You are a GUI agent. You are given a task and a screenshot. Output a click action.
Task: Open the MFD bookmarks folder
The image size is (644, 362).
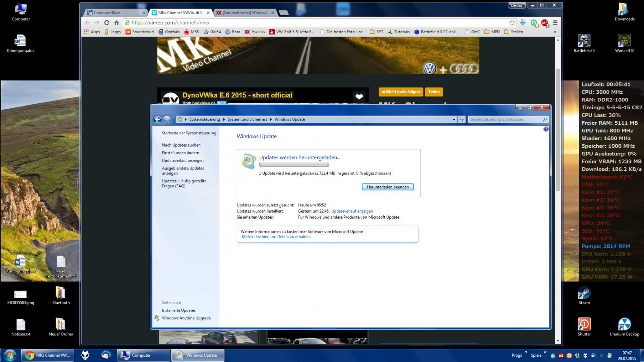coord(492,32)
